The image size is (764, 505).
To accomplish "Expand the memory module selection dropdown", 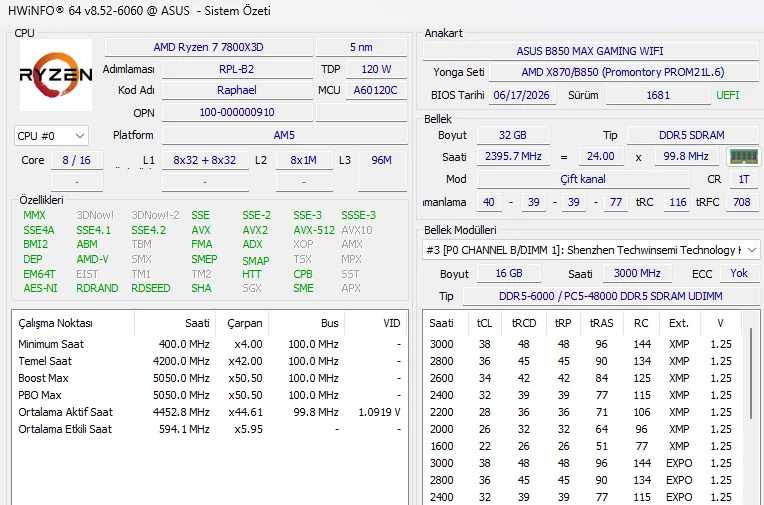I will [x=591, y=250].
